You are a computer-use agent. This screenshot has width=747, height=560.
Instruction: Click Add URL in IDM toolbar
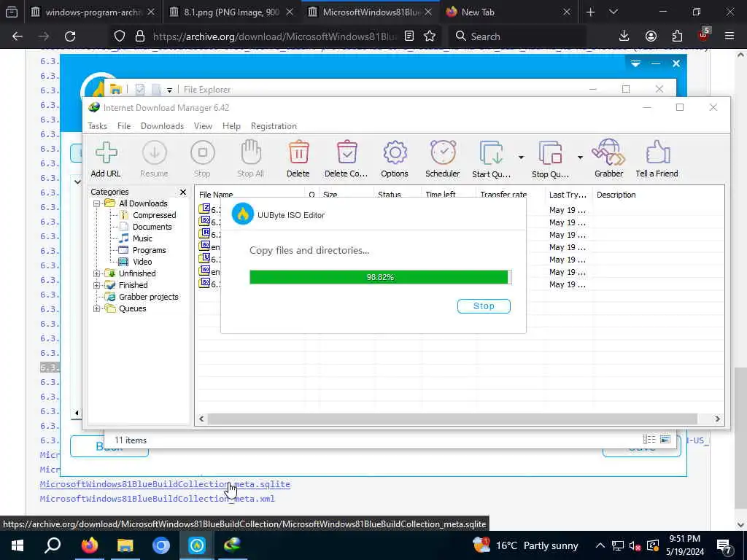[x=106, y=159]
